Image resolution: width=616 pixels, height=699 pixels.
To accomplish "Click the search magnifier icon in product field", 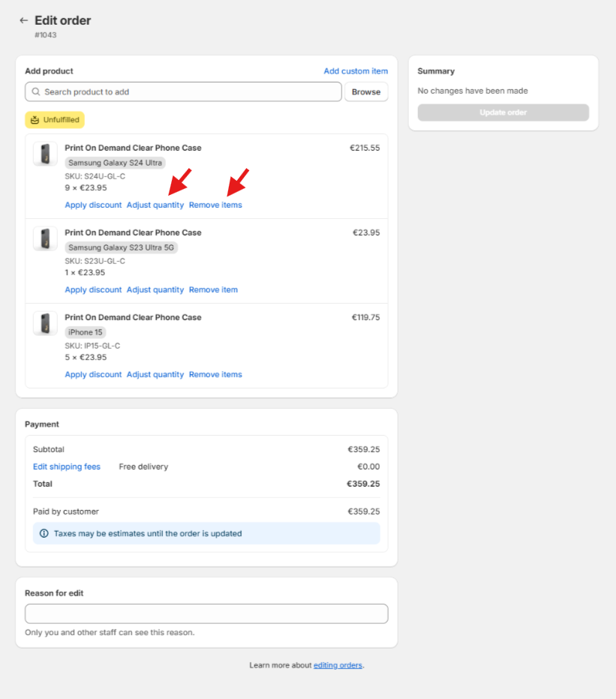I will (x=35, y=92).
